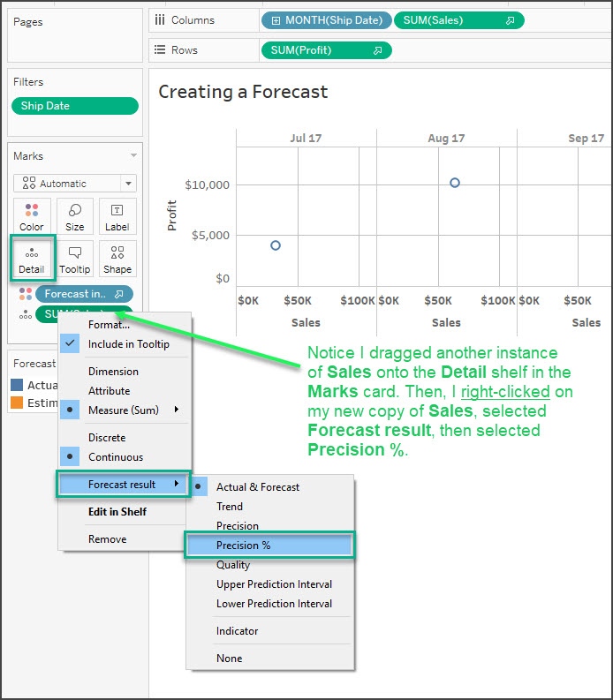Open the Automatic mark type dropdown
This screenshot has width=613, height=700.
pos(75,184)
